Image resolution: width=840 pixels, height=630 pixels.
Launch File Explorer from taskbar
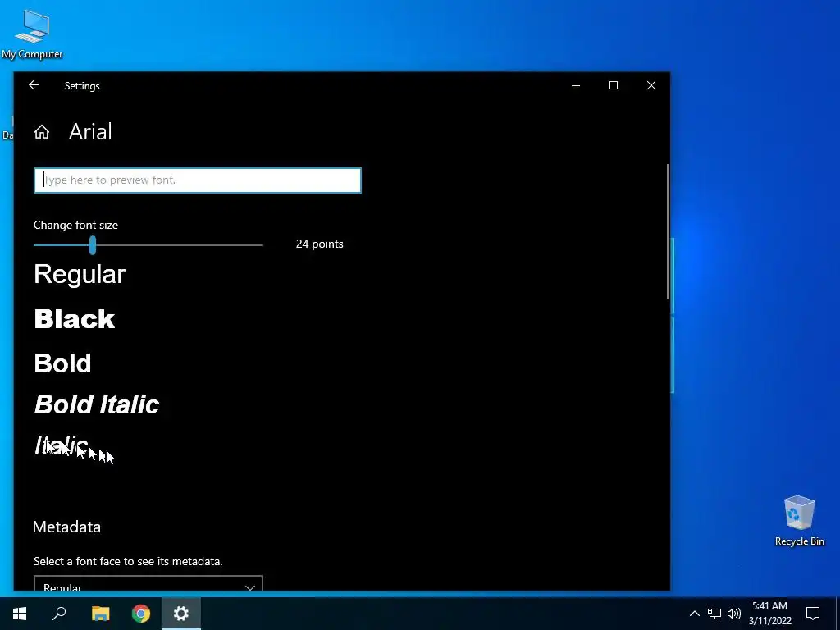pyautogui.click(x=100, y=614)
